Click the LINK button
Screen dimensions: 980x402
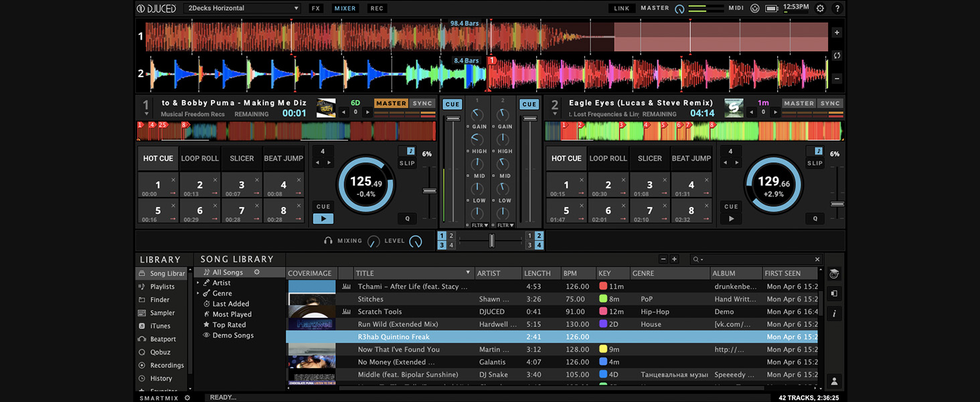point(622,8)
